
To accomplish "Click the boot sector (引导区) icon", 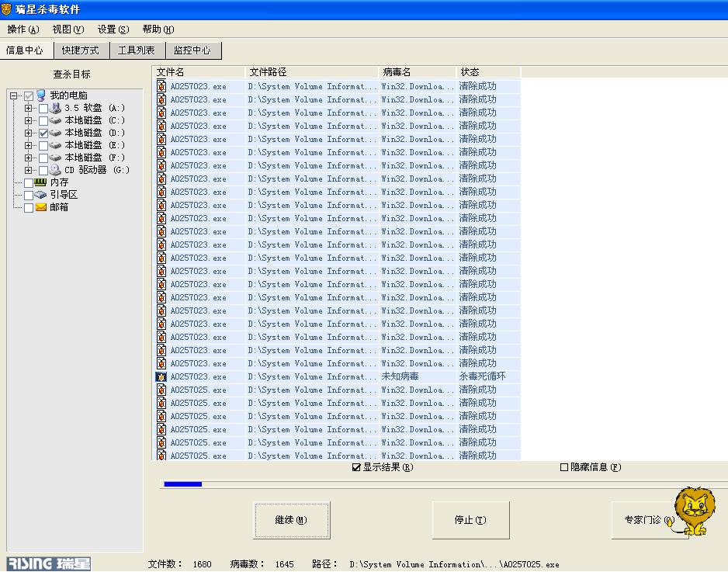I will [x=41, y=195].
